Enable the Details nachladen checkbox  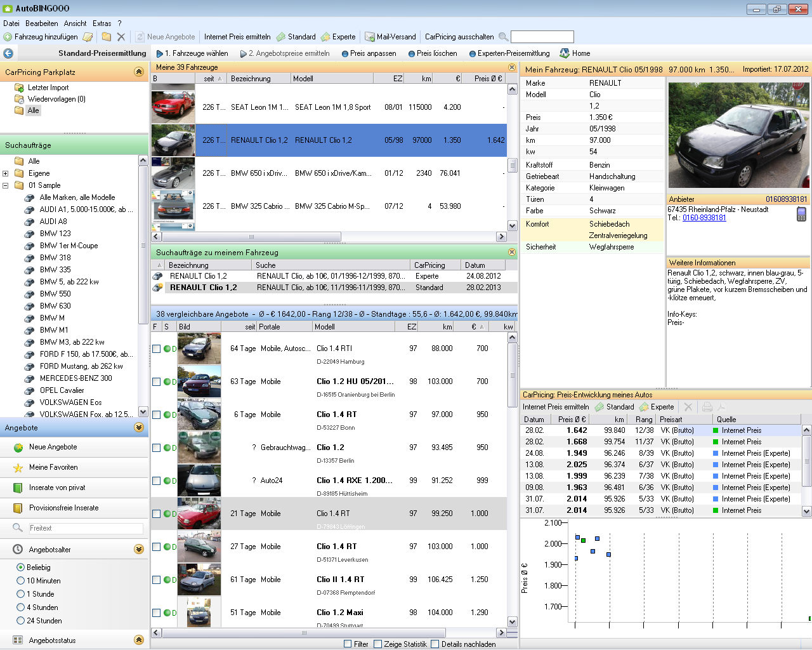435,644
